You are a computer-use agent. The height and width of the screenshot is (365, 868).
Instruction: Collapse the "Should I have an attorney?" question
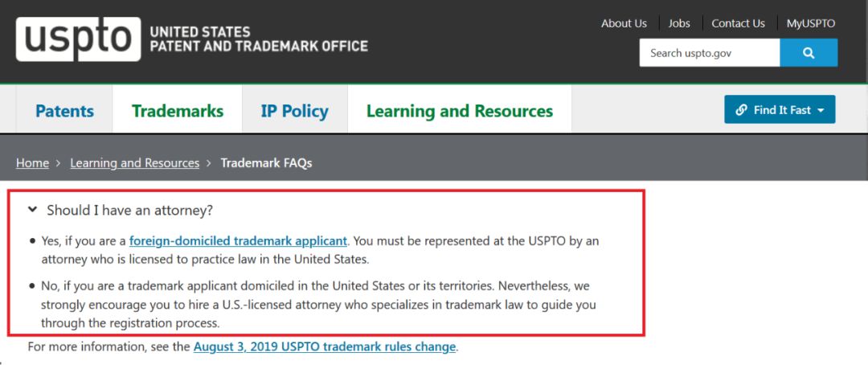pos(32,210)
